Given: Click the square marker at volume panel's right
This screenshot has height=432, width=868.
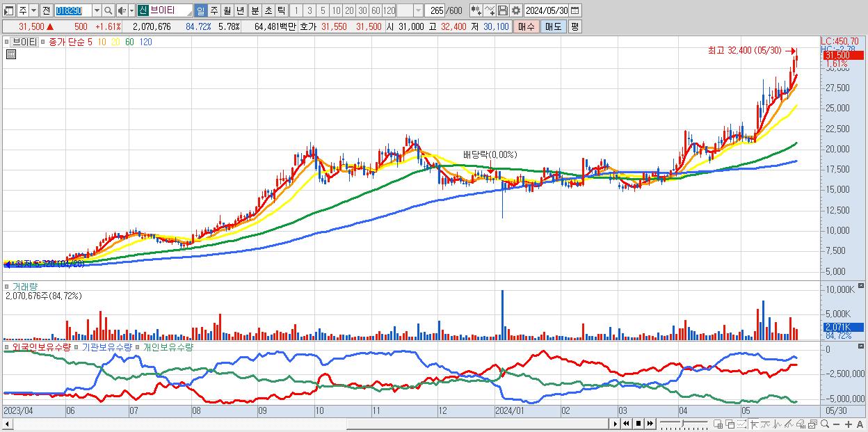Looking at the screenshot, I should click(x=862, y=286).
